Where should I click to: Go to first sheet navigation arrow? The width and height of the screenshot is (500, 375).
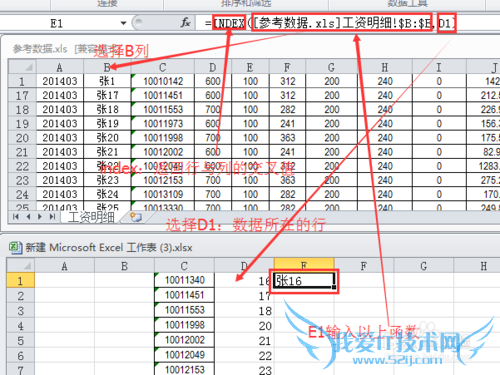(x=15, y=217)
